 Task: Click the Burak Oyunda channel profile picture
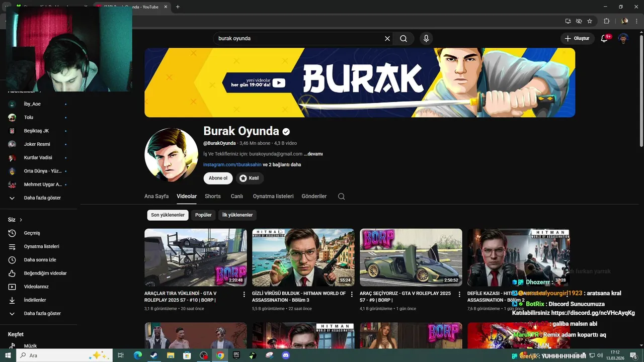(171, 154)
